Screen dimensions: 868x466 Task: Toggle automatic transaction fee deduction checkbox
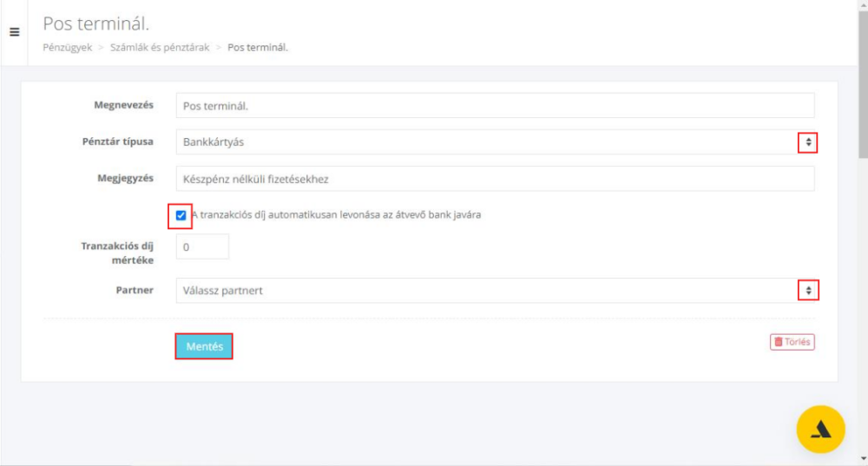tap(181, 215)
